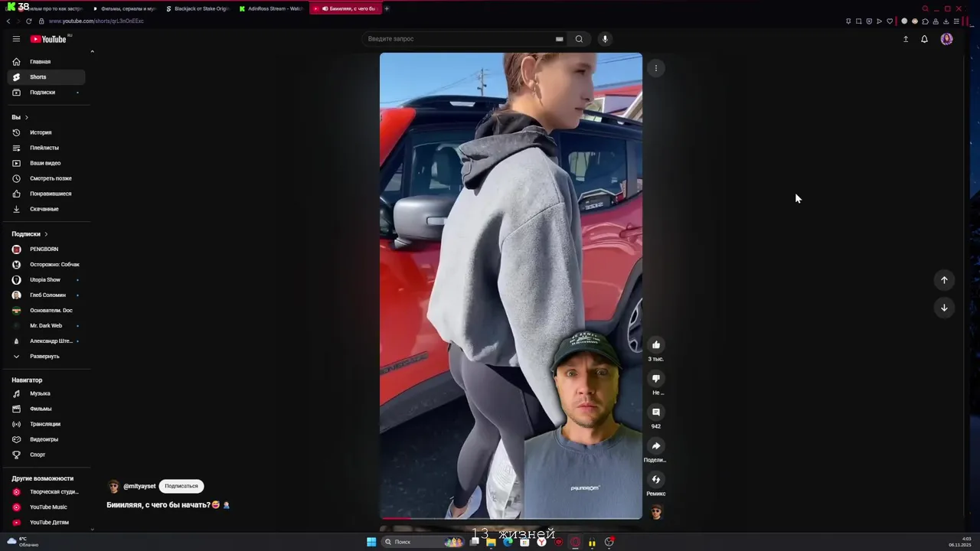Open Microsoft Edge from the taskbar

[508, 542]
